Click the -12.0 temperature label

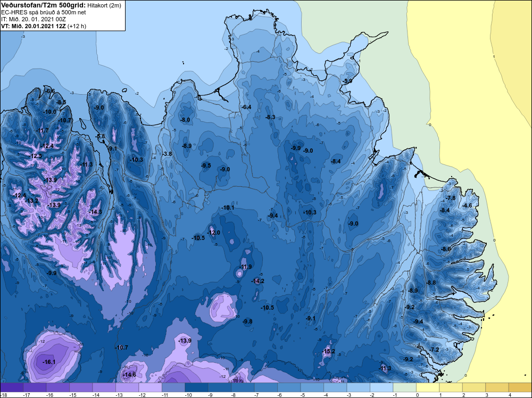(214, 233)
